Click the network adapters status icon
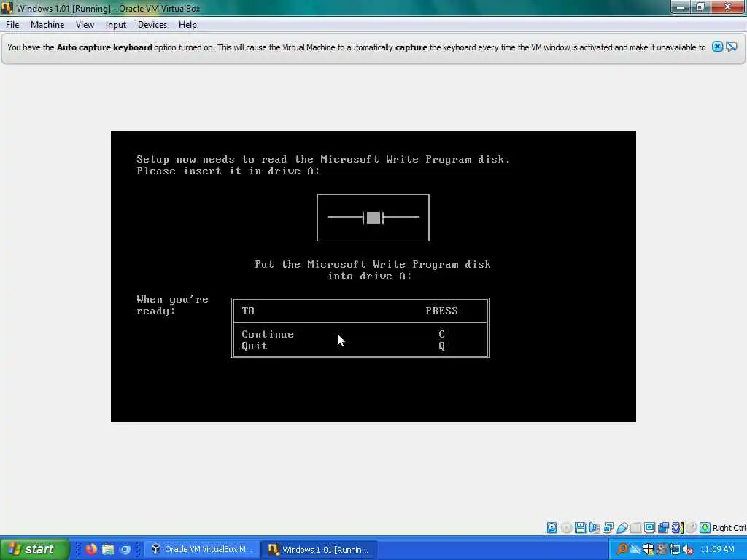The height and width of the screenshot is (560, 747). (608, 528)
